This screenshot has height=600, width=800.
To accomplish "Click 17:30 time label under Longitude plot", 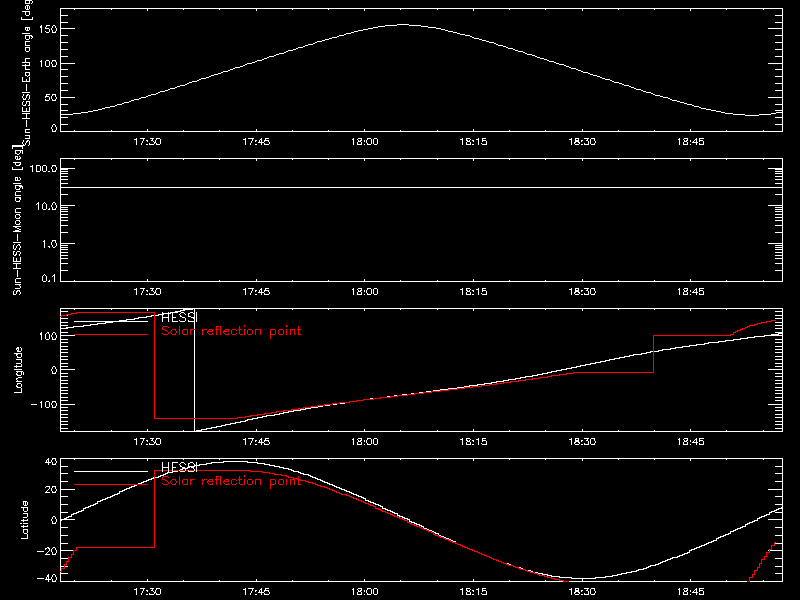I will [147, 441].
